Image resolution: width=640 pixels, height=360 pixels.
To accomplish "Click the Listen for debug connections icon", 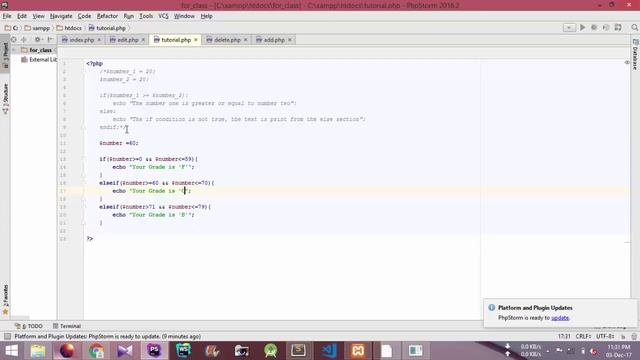I will coord(618,27).
